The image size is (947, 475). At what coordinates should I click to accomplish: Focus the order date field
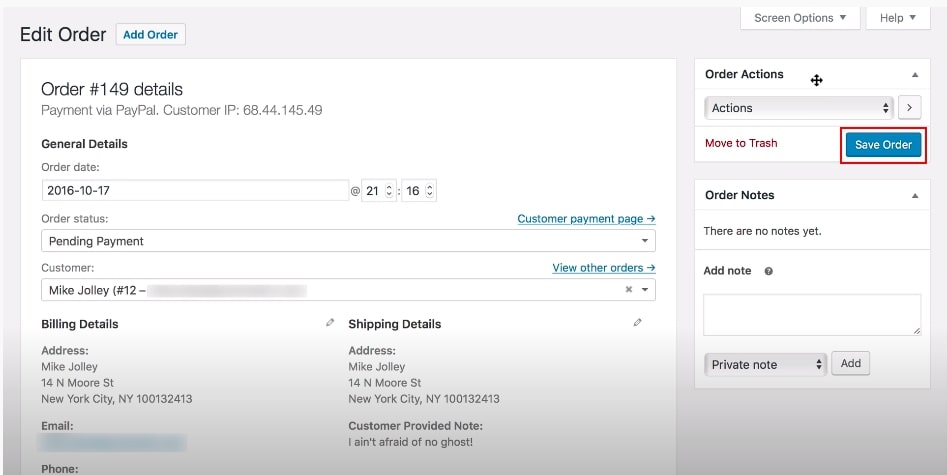tap(195, 190)
